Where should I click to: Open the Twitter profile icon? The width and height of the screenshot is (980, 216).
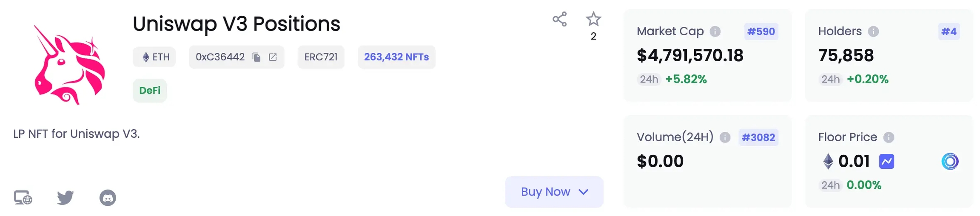(x=66, y=198)
